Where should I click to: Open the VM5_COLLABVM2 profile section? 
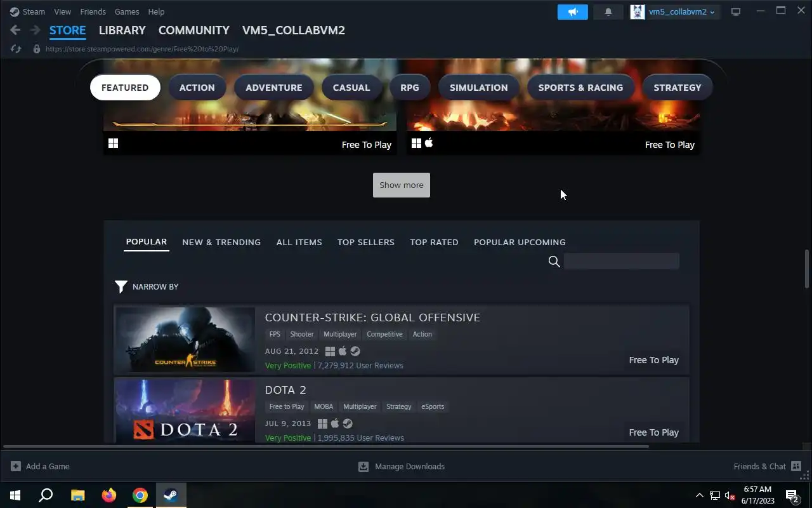point(294,30)
